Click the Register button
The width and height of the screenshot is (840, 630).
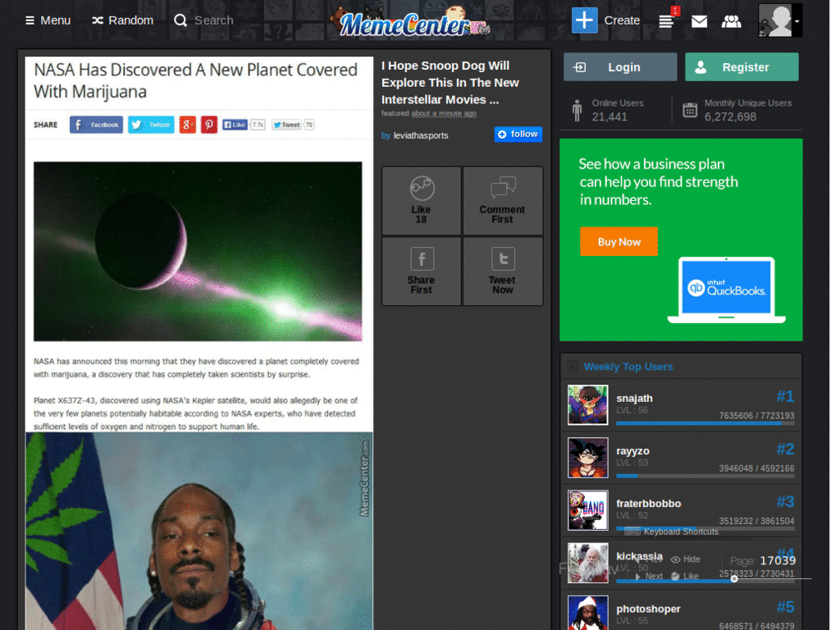[x=742, y=67]
